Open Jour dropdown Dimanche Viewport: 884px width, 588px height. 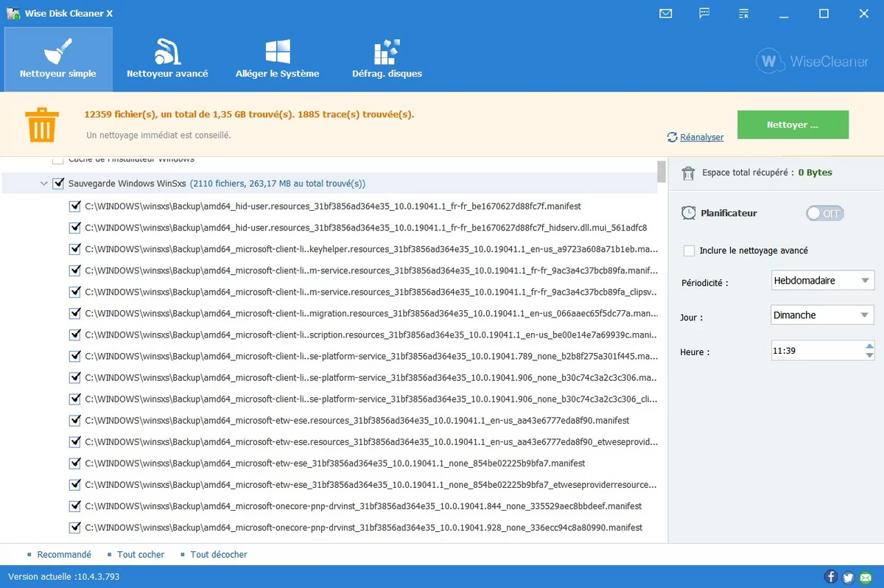(x=822, y=315)
